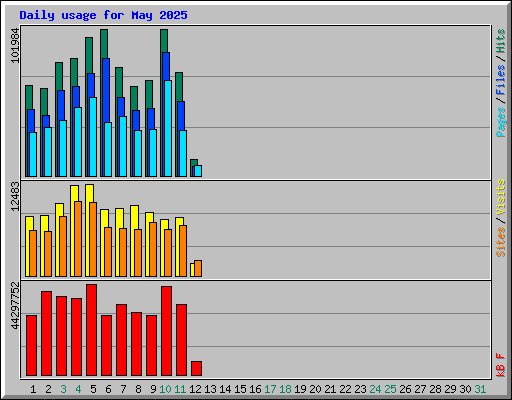
Task: Click the 'Daily usage for May 2025' title
Action: [x=103, y=15]
